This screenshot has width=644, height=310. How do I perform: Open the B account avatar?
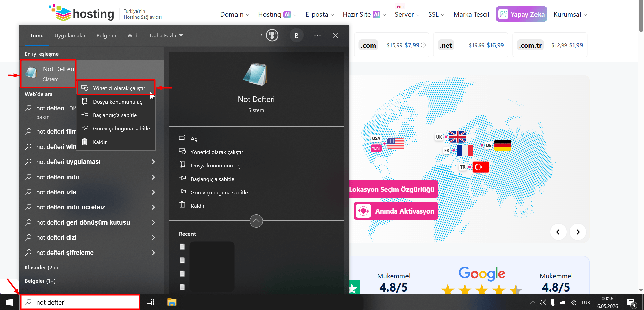tap(297, 35)
